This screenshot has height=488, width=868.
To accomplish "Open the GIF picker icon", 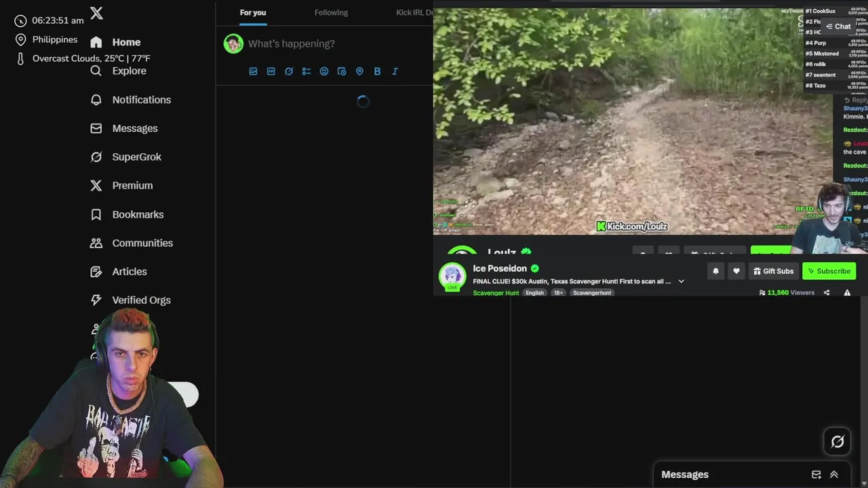I will click(271, 71).
